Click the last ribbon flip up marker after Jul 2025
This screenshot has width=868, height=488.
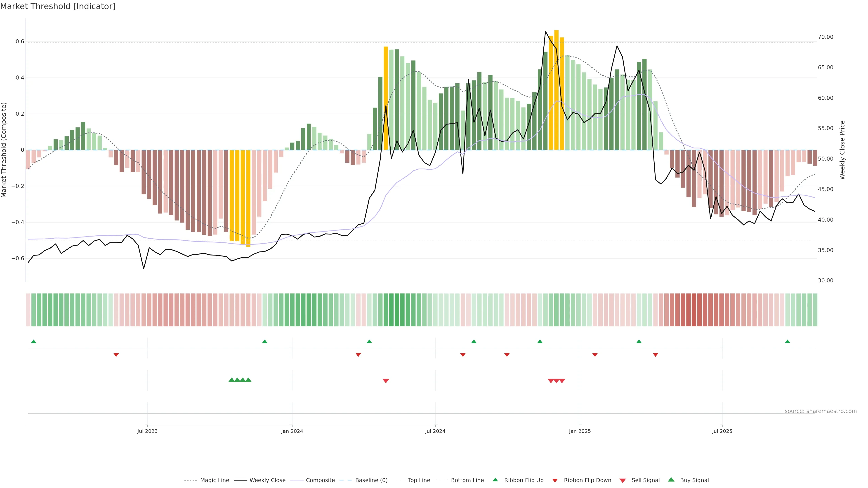788,342
